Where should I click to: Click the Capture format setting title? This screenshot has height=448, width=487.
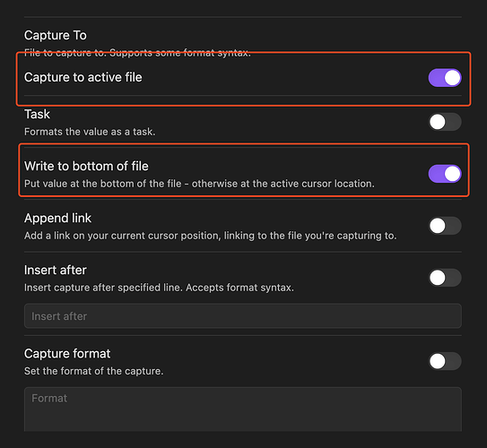point(67,354)
